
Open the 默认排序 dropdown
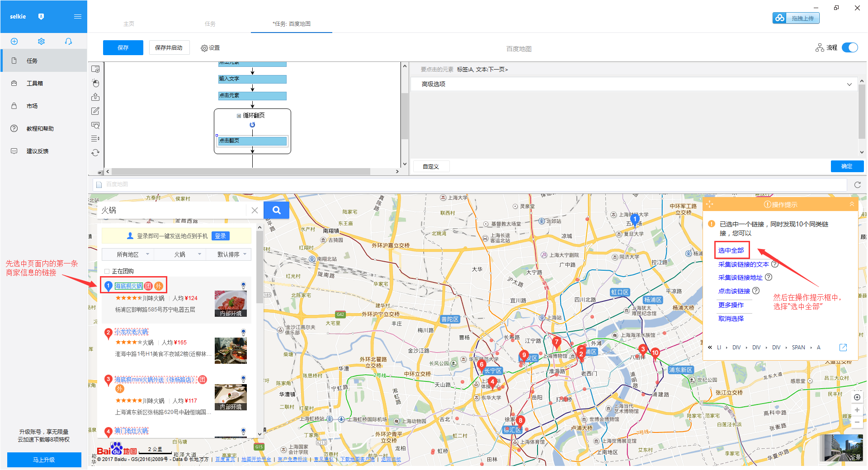(x=229, y=254)
